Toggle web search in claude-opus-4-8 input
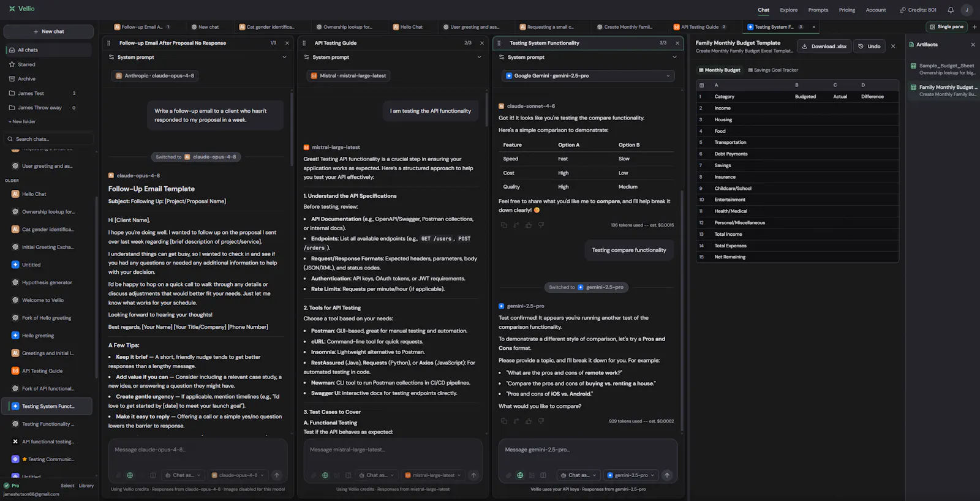980x501 pixels. coord(130,475)
